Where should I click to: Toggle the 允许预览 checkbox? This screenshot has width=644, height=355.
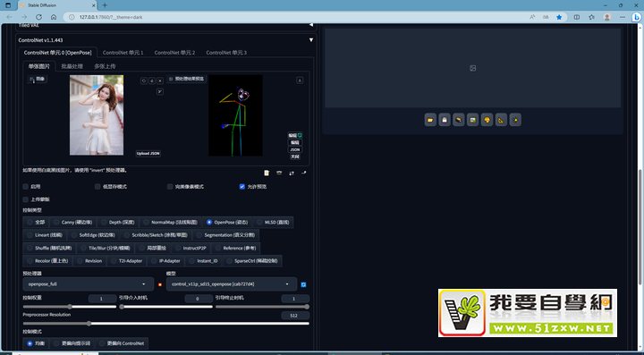(242, 187)
